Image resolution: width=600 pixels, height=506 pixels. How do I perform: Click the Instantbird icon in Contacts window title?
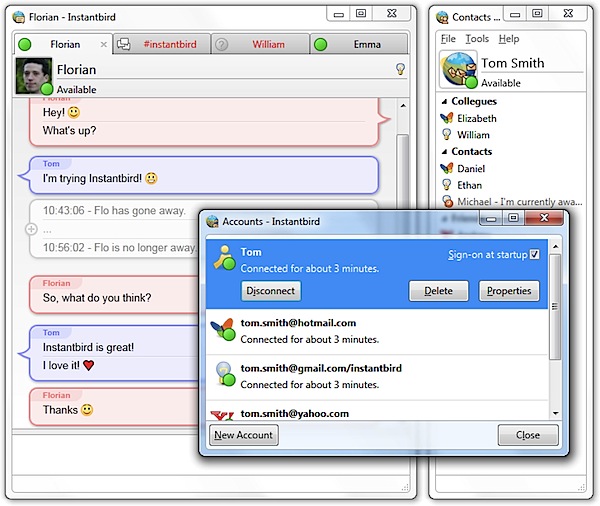click(443, 17)
